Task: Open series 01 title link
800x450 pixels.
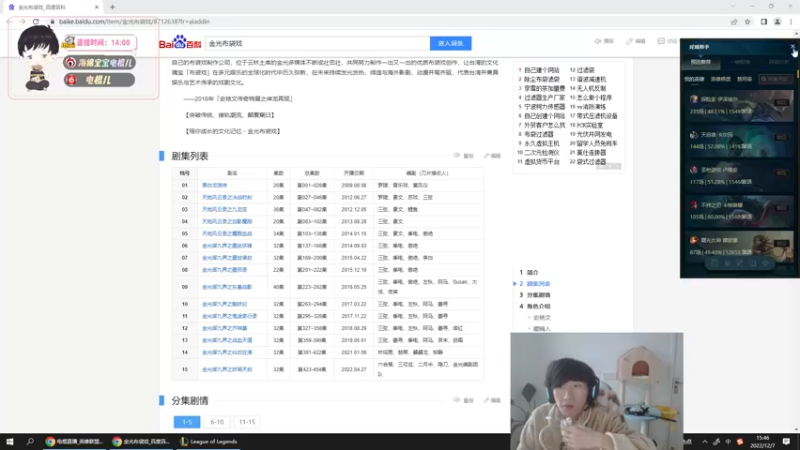Action: pos(214,185)
